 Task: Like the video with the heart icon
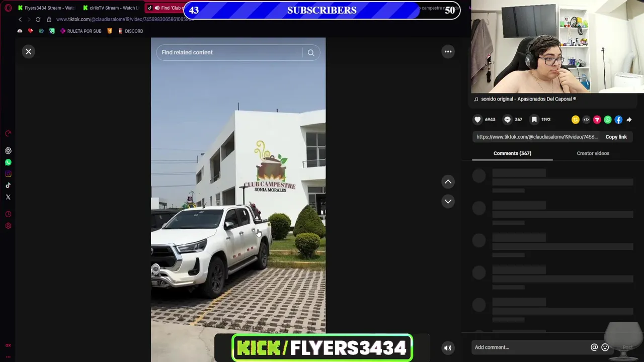click(477, 120)
